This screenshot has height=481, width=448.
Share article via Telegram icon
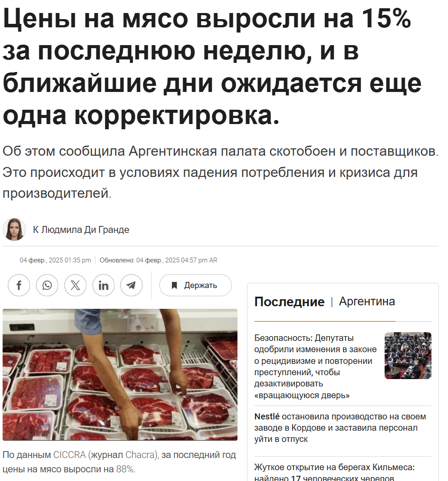pos(132,285)
